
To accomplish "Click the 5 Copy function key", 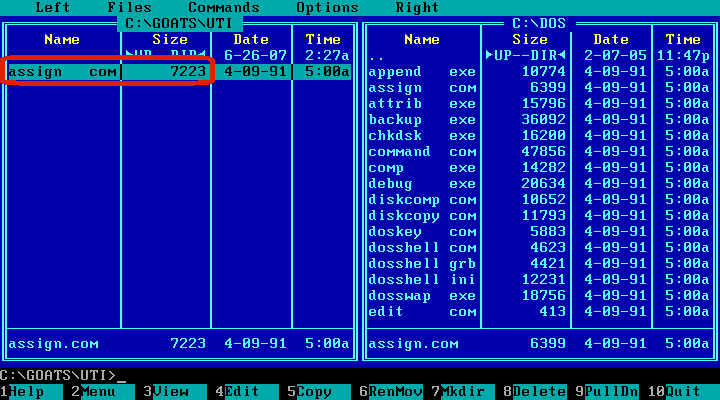I will coord(319,392).
